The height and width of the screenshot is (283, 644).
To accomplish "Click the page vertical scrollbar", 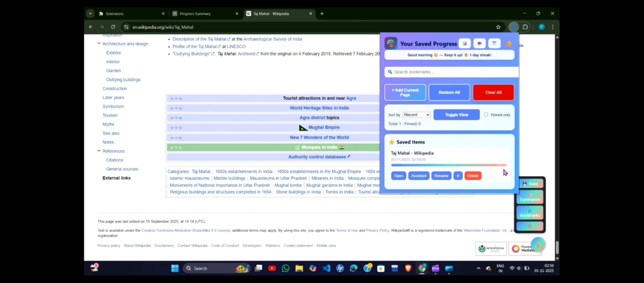I will (x=557, y=248).
